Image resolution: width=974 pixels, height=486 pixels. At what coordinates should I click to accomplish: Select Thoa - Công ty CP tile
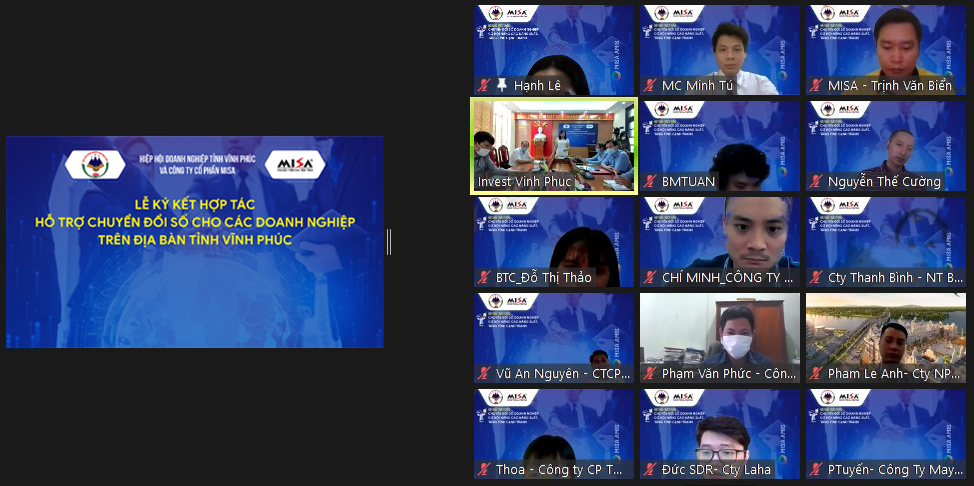(x=553, y=434)
